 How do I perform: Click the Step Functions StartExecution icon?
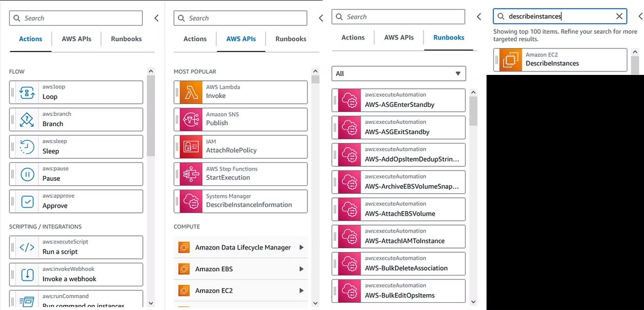coord(191,174)
